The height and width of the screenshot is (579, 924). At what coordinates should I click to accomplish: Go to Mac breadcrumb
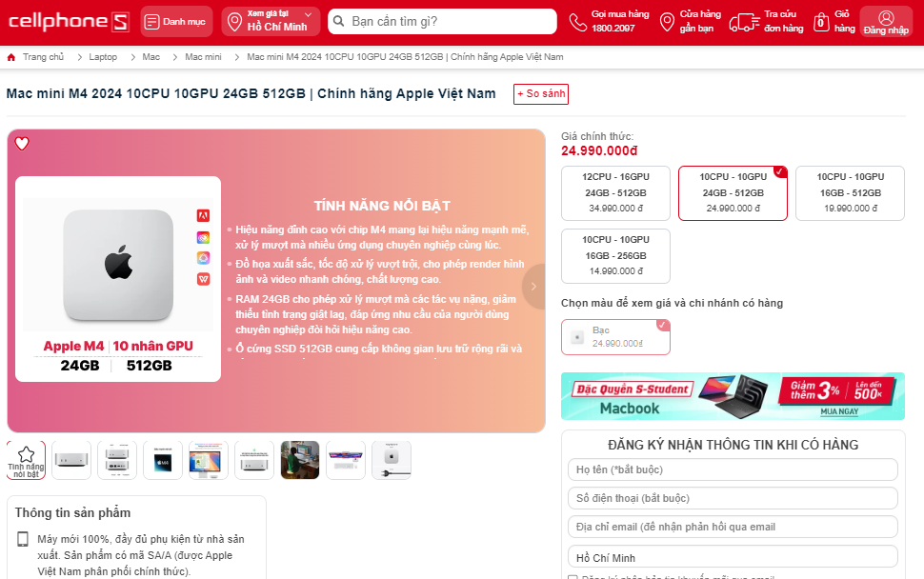click(151, 57)
